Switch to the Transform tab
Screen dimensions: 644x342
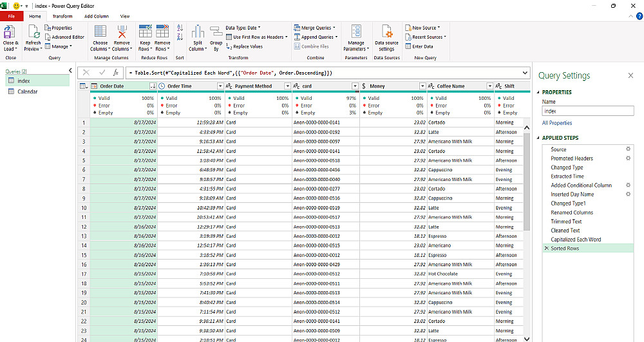pos(62,16)
